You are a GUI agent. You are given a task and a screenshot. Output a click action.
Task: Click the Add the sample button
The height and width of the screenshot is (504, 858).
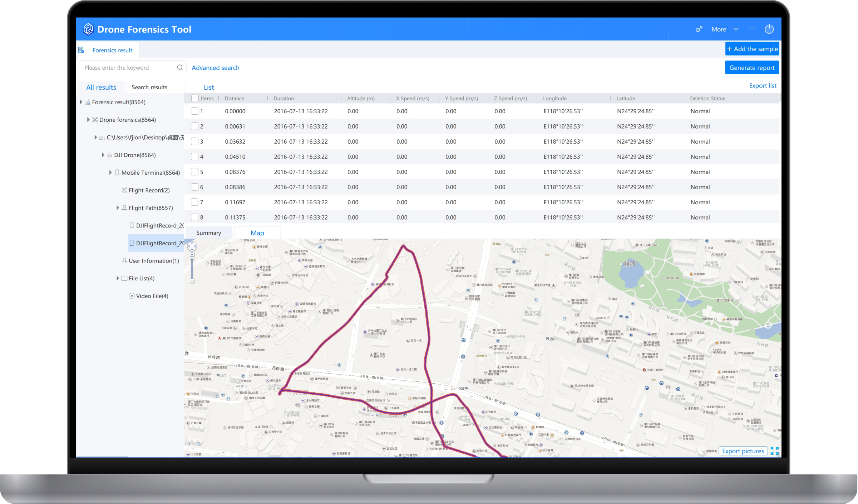(x=752, y=48)
